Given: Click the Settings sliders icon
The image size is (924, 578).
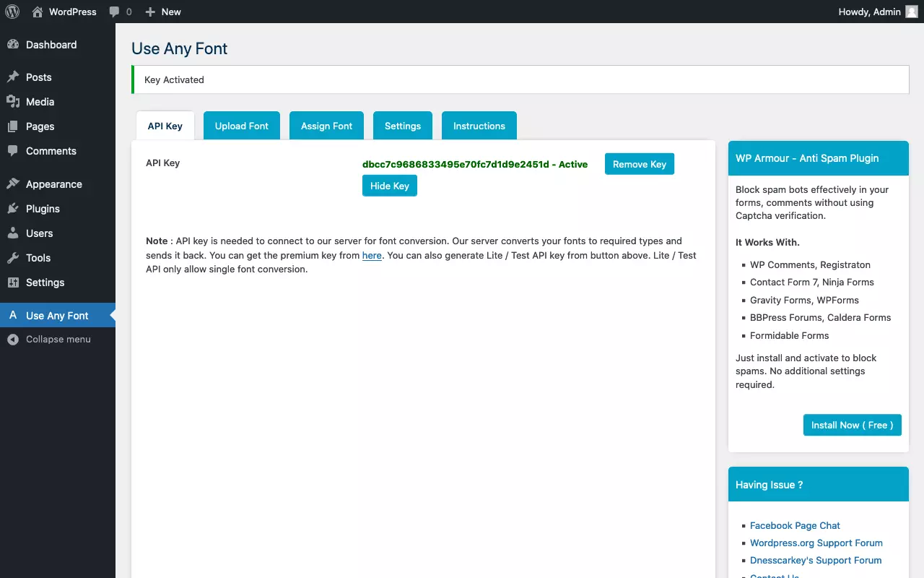Looking at the screenshot, I should tap(13, 282).
